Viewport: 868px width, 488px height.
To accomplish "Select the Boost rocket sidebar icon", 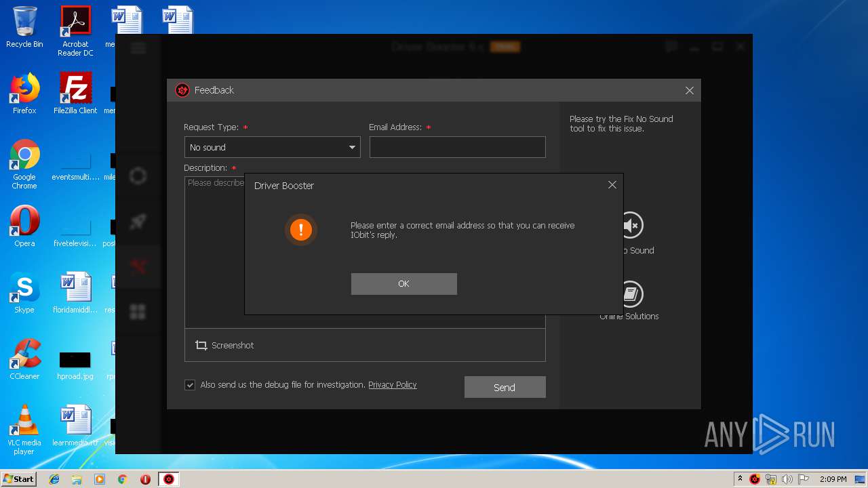I will coord(138,222).
